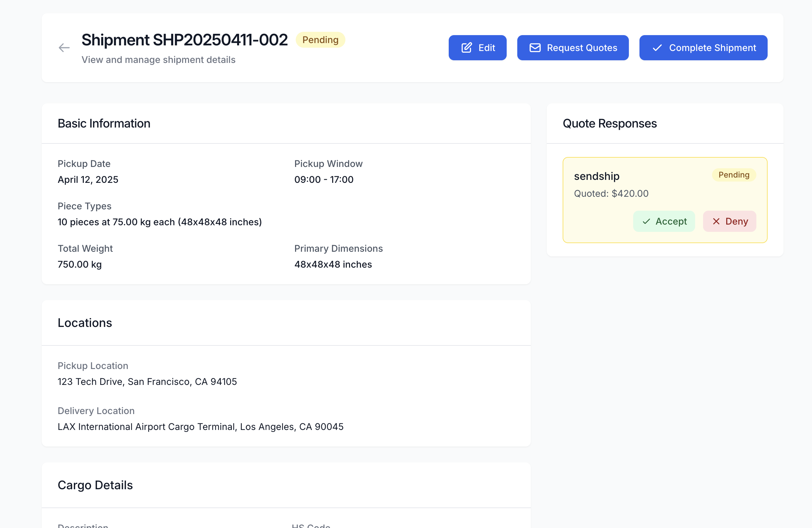
Task: Mark shipment complete with Complete Shipment
Action: coord(703,48)
